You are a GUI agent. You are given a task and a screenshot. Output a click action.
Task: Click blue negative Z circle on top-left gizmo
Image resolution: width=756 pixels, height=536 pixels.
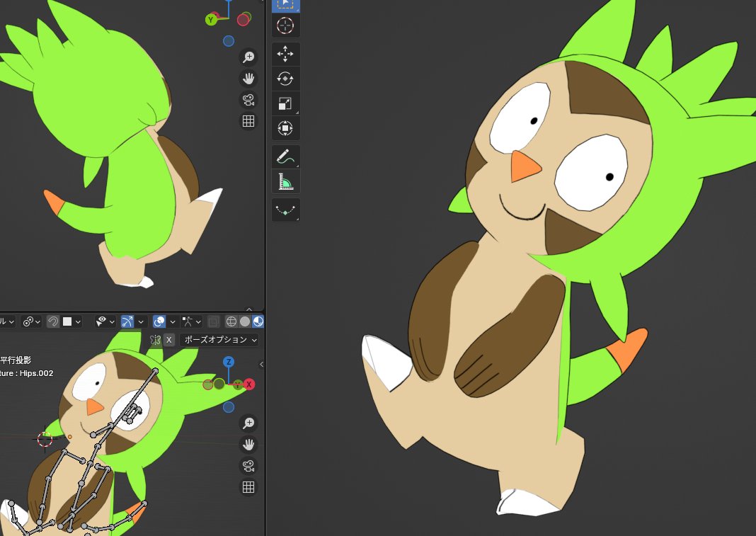point(229,42)
